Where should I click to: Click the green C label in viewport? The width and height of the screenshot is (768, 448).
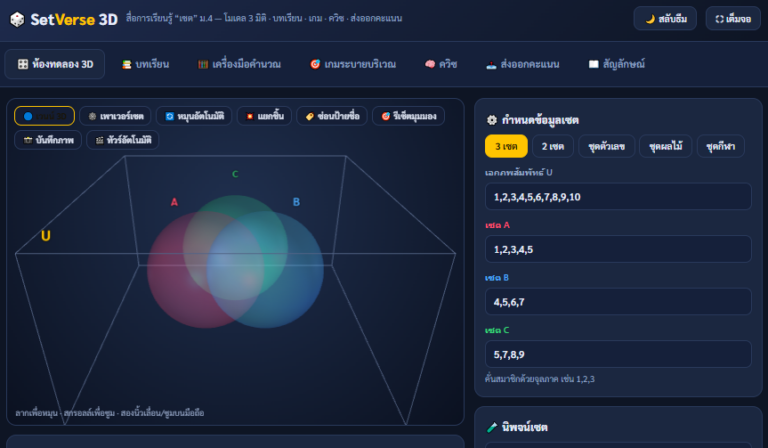(x=235, y=174)
